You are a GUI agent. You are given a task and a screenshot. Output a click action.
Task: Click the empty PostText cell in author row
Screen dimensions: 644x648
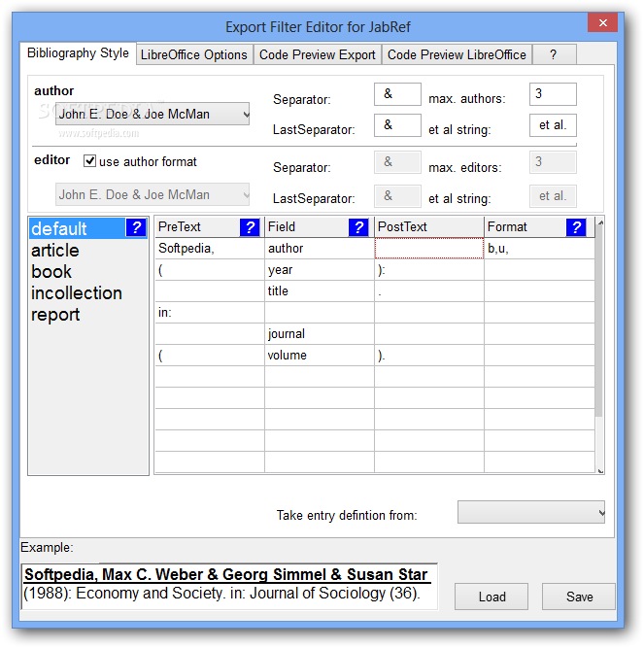coord(429,249)
